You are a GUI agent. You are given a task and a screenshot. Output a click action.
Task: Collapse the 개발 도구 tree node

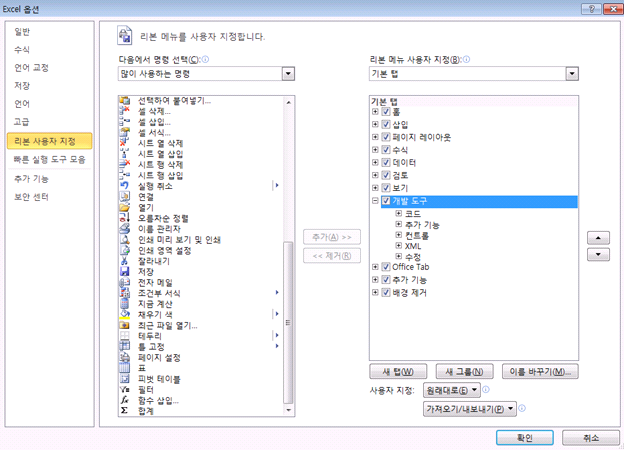pos(375,201)
